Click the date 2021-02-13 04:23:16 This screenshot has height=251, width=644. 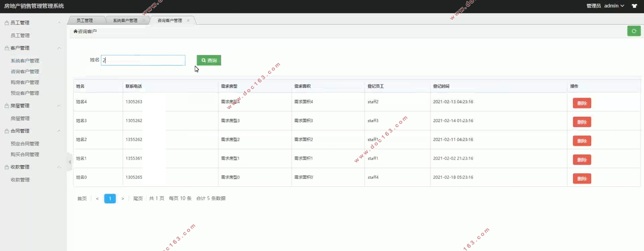(x=453, y=102)
